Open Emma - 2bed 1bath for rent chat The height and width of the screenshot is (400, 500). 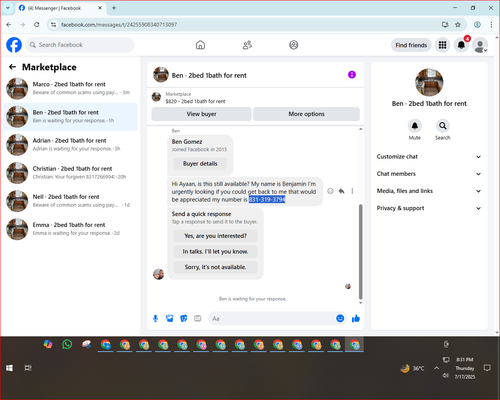(70, 229)
